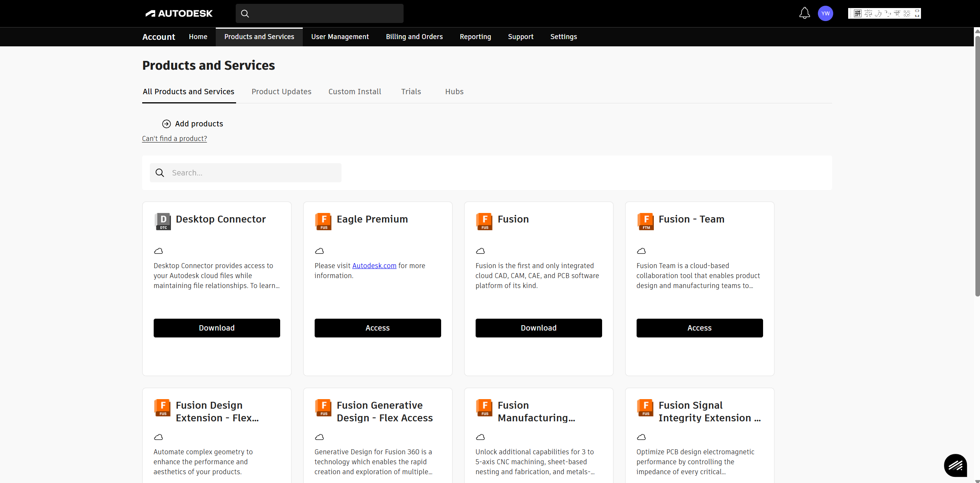Click the description starting "Fusion Team is a cloud-based"
980x483 pixels.
(x=698, y=275)
